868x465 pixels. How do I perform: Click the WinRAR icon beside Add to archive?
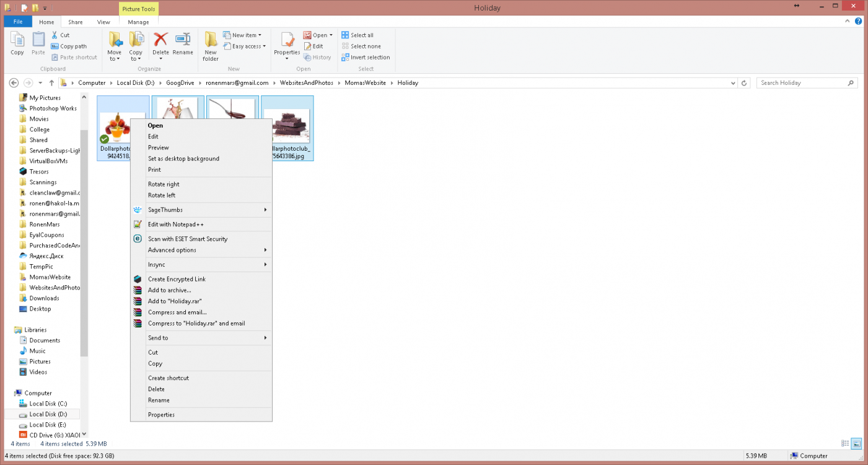pos(138,290)
